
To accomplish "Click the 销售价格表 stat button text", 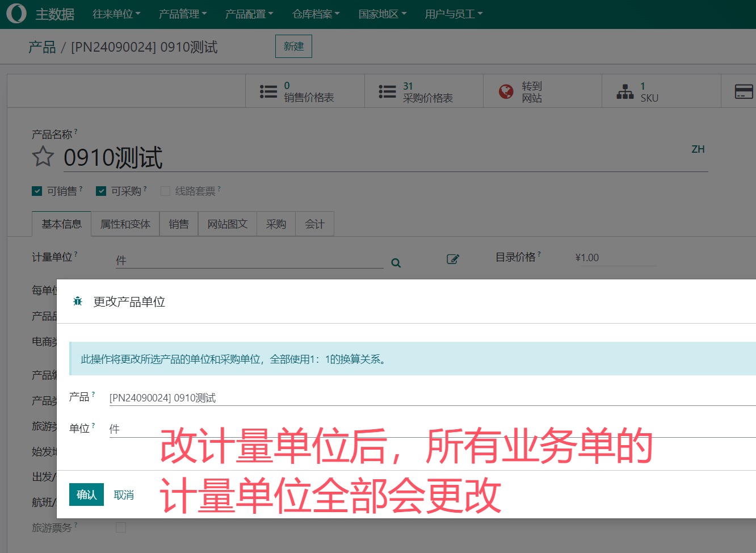I will click(x=309, y=98).
